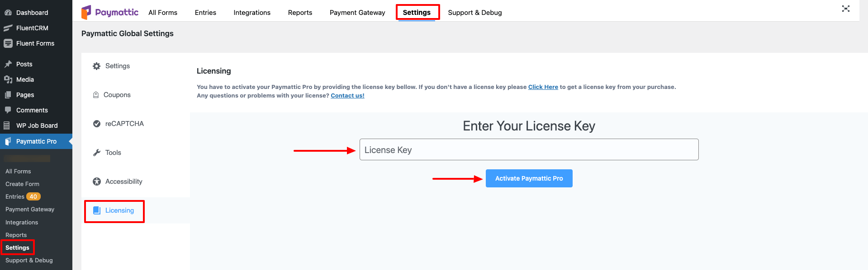Click the Paymattic logo in header
The width and height of the screenshot is (868, 270).
[x=110, y=12]
